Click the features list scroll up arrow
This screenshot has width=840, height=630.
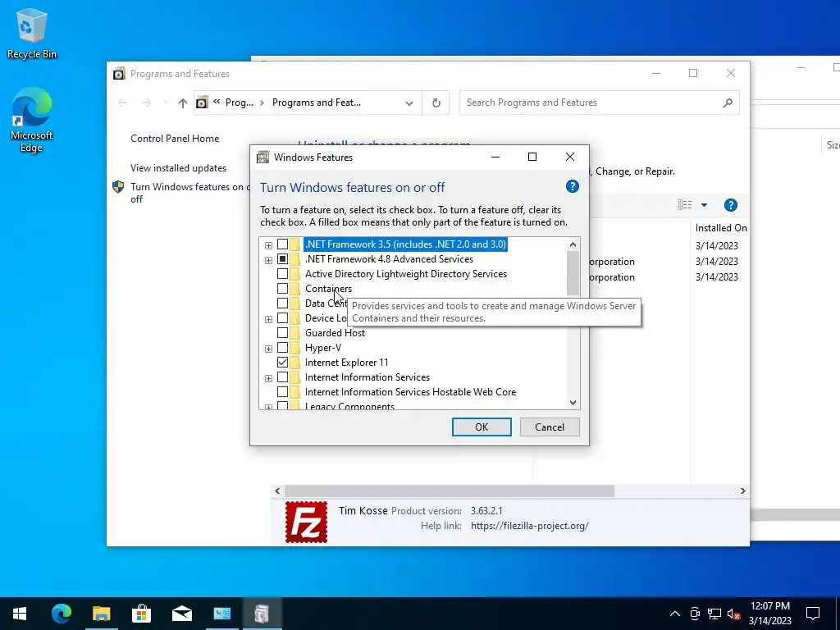coord(573,244)
